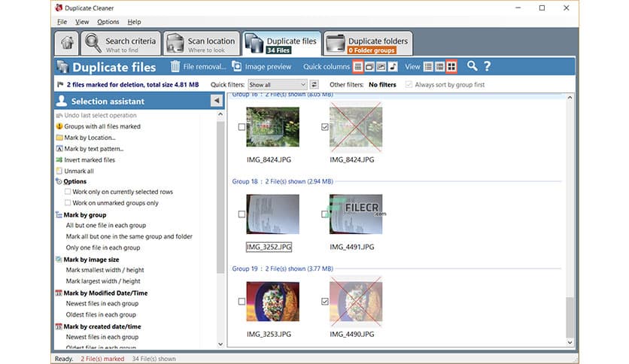Select the IMG_3252.JPG thumbnail

tap(273, 214)
